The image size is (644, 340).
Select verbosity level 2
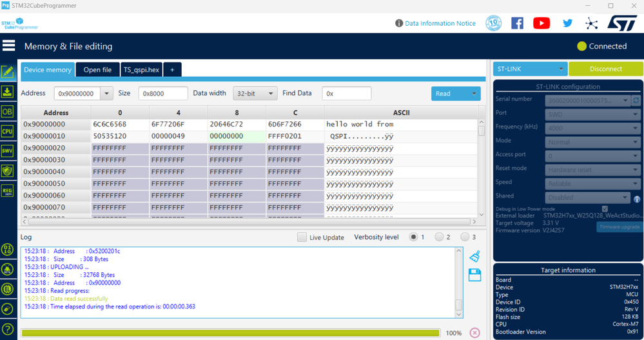pos(439,237)
